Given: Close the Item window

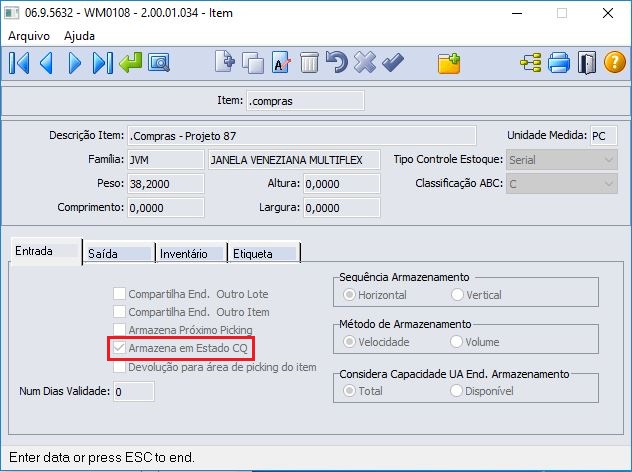Looking at the screenshot, I should (608, 13).
